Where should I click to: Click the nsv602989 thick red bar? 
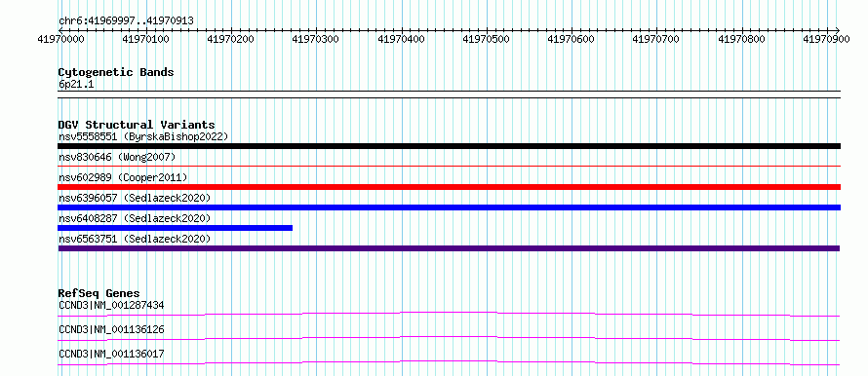449,187
